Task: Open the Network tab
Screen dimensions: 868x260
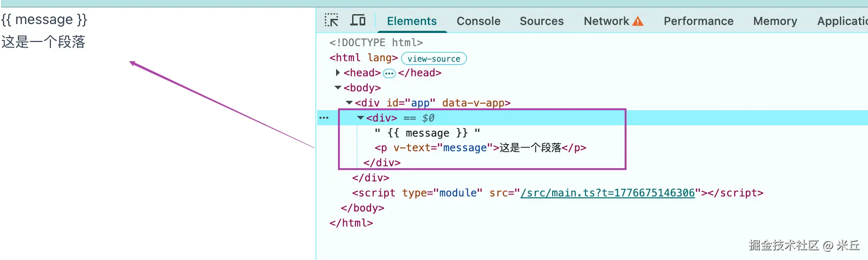Action: (x=606, y=21)
